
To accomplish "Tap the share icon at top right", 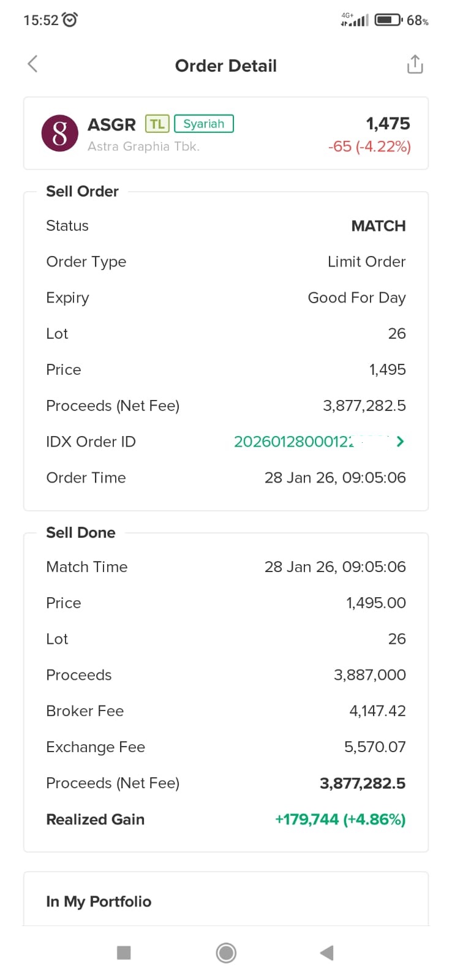I will coord(415,64).
